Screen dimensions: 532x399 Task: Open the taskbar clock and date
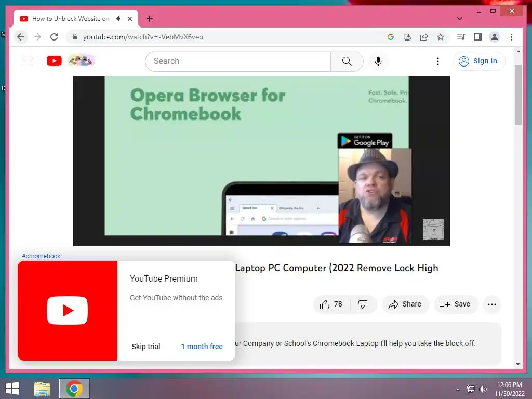510,389
